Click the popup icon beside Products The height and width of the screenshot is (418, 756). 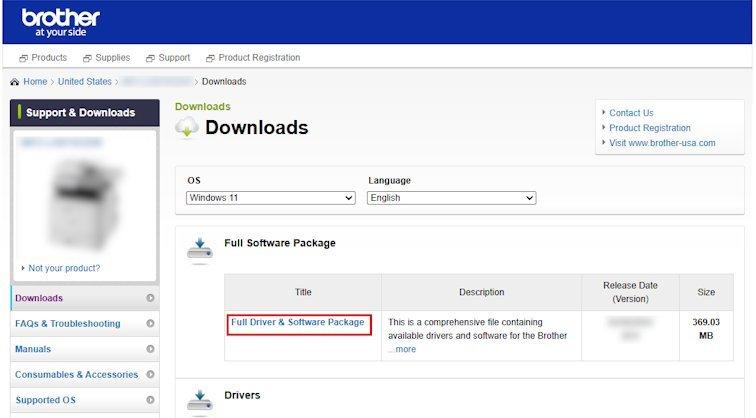(x=23, y=58)
